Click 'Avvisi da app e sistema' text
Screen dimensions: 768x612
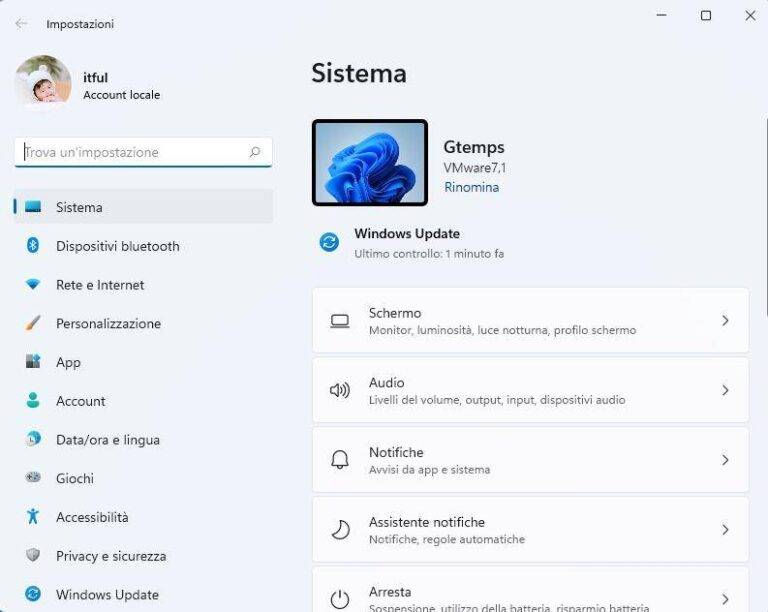click(x=430, y=470)
